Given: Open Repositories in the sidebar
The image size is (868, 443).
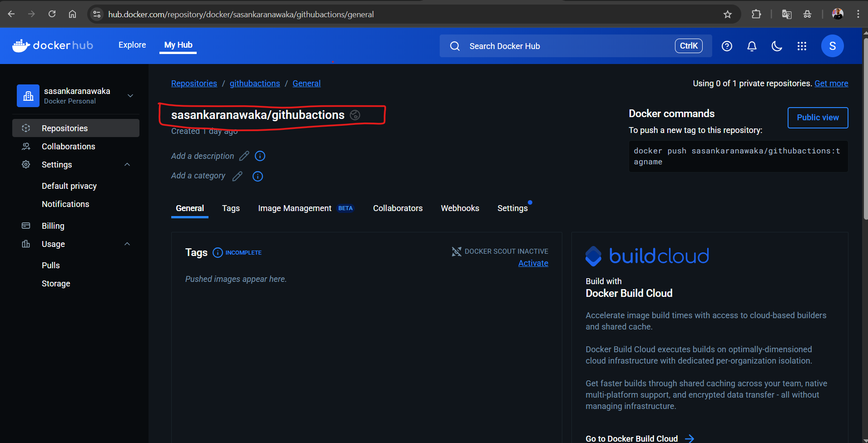Looking at the screenshot, I should pos(76,128).
